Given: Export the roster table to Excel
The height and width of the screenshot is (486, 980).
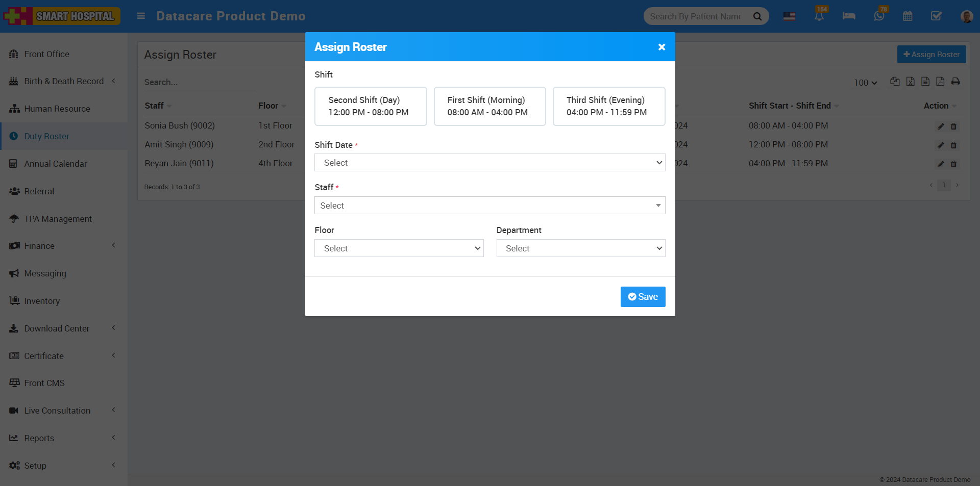Looking at the screenshot, I should pos(910,82).
